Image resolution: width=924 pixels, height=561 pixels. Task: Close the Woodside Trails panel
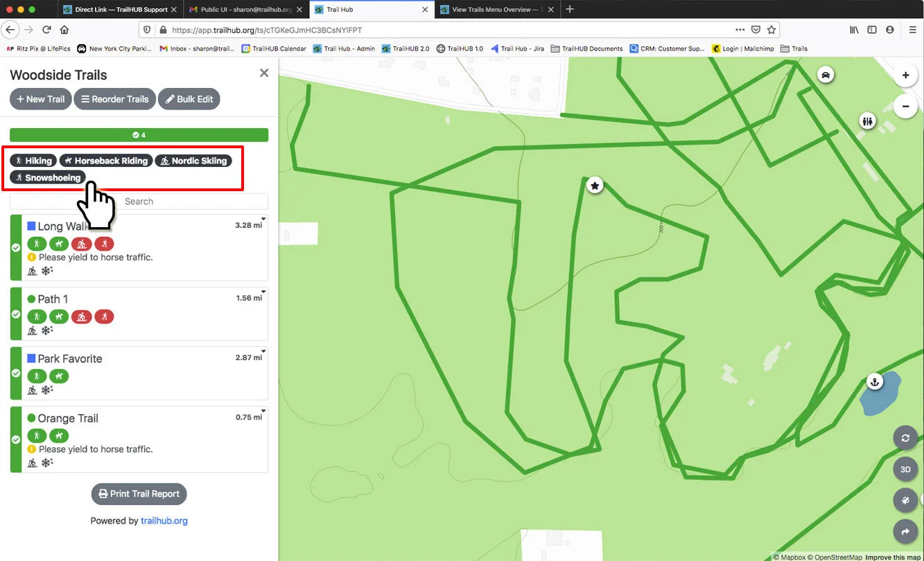(264, 73)
